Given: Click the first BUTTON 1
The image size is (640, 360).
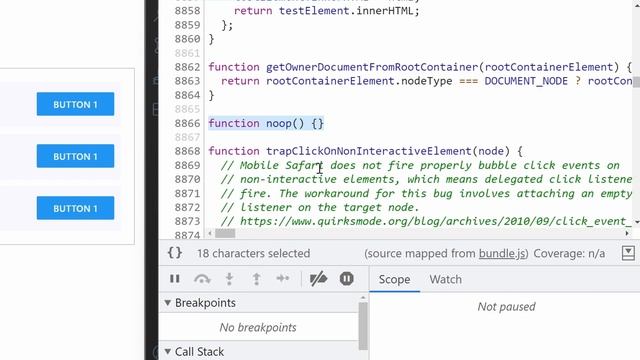Looking at the screenshot, I should [76, 104].
